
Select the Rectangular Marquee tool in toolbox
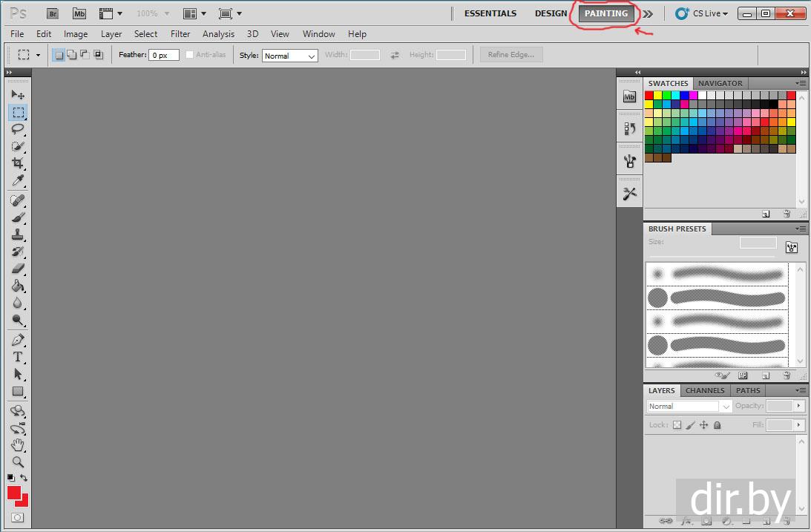coord(18,112)
